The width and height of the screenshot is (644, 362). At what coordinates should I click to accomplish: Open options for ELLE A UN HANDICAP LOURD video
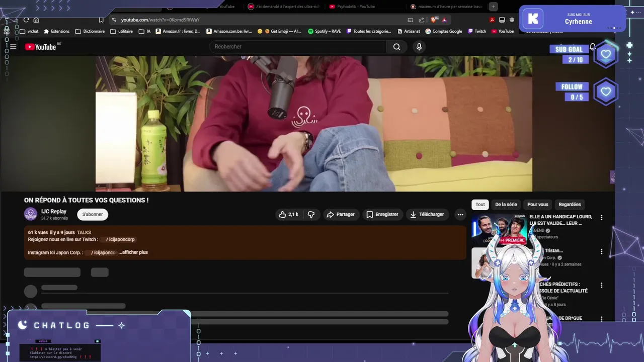(x=601, y=218)
